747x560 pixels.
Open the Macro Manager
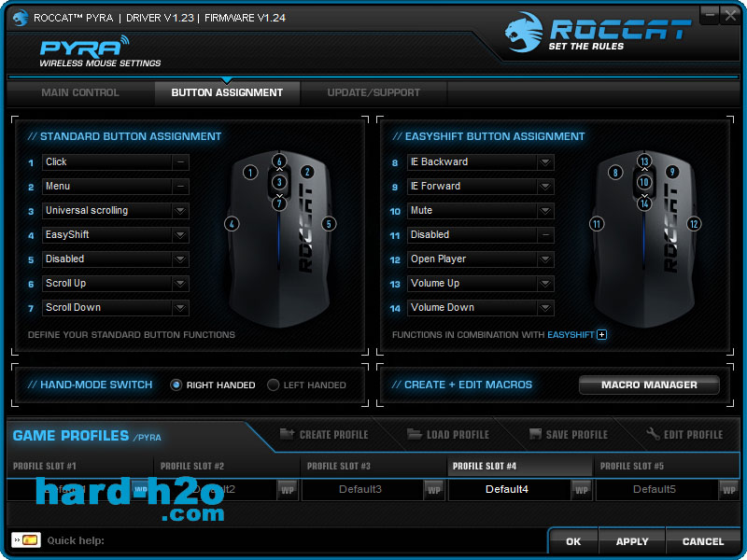pos(649,385)
